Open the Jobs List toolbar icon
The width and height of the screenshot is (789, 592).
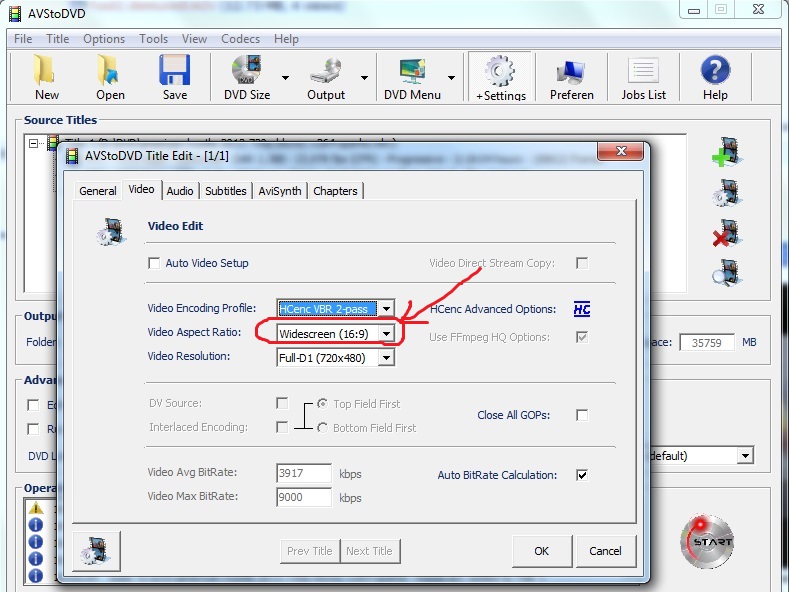[643, 78]
